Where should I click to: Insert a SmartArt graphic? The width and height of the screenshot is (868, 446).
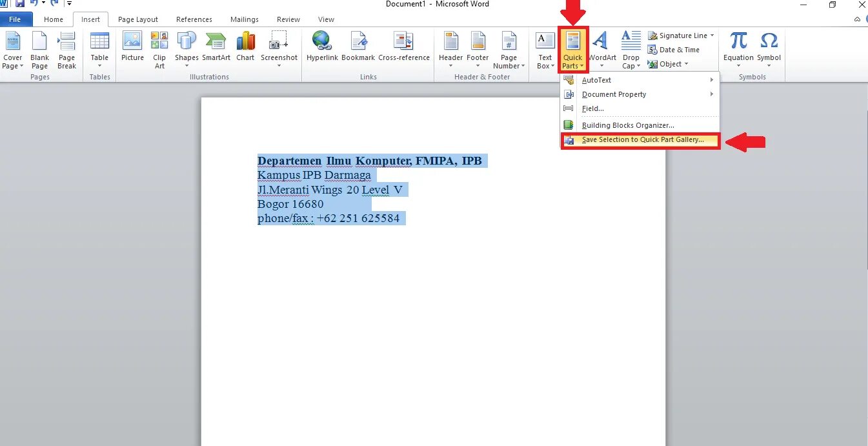(216, 46)
